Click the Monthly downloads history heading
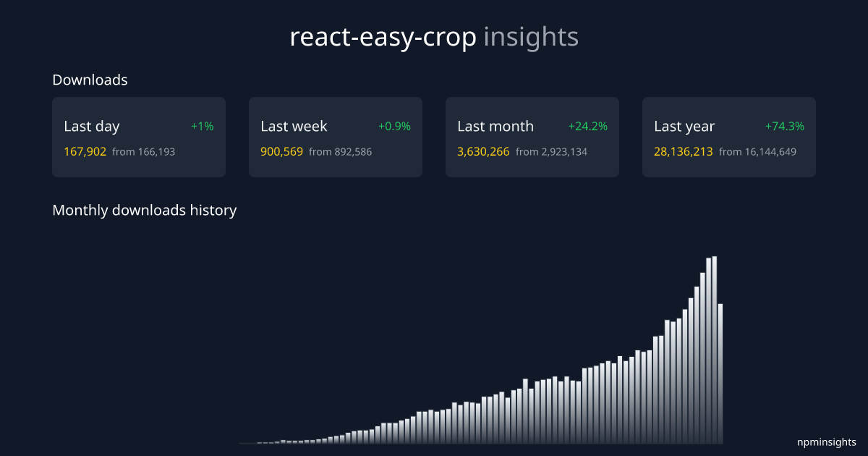868x456 pixels. pos(145,211)
